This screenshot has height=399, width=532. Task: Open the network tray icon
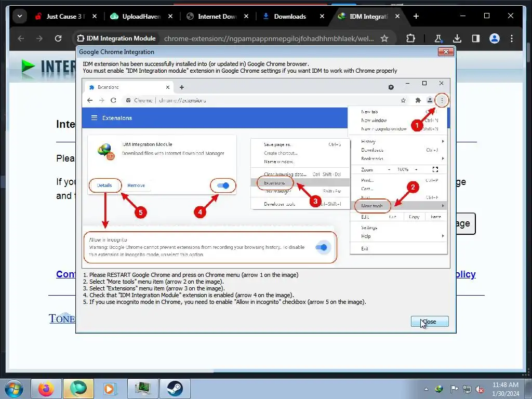pos(467,389)
